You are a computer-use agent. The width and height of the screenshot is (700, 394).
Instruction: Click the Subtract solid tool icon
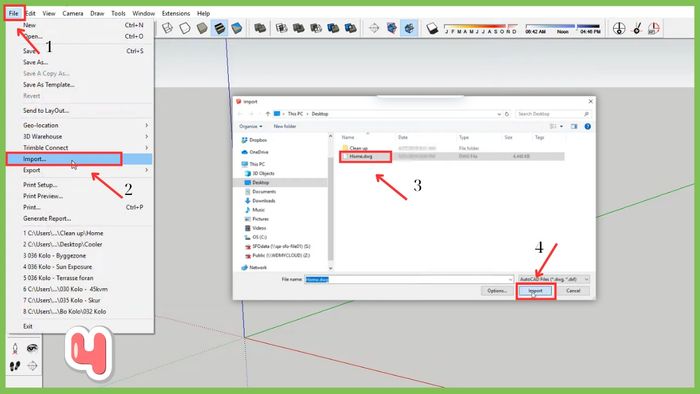point(316,28)
